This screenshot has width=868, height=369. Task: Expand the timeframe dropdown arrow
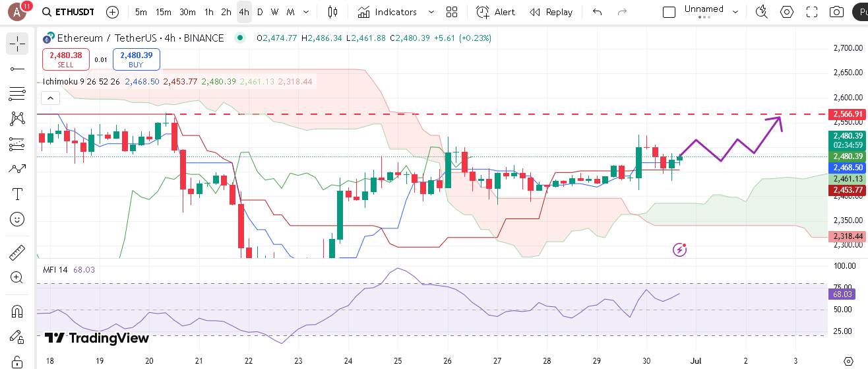coord(306,12)
